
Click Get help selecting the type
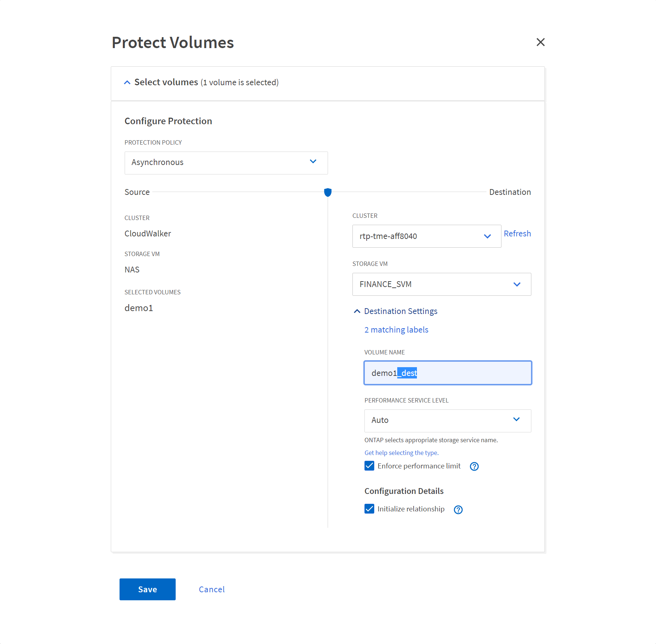click(x=401, y=453)
